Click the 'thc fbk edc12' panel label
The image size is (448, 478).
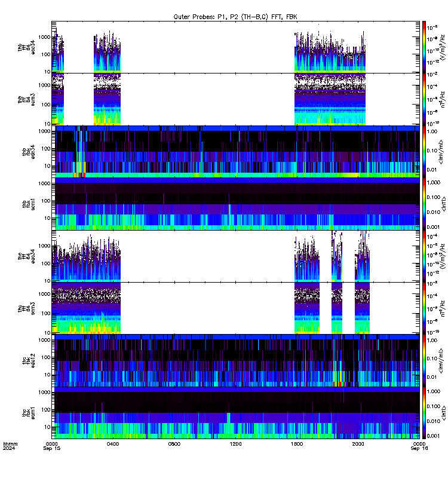point(28,361)
